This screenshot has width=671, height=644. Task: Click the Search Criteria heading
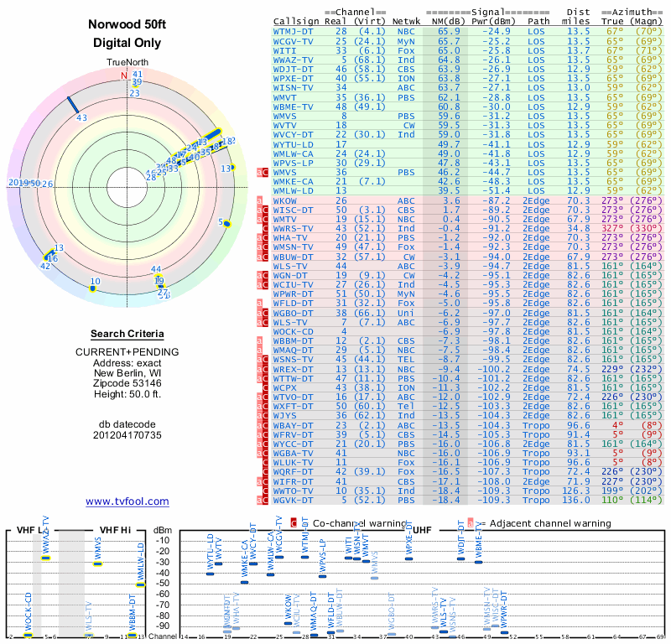pos(127,334)
